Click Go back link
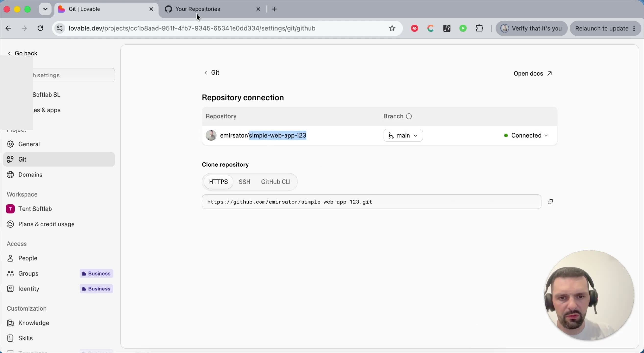Screen dimensions: 644x353 23,53
